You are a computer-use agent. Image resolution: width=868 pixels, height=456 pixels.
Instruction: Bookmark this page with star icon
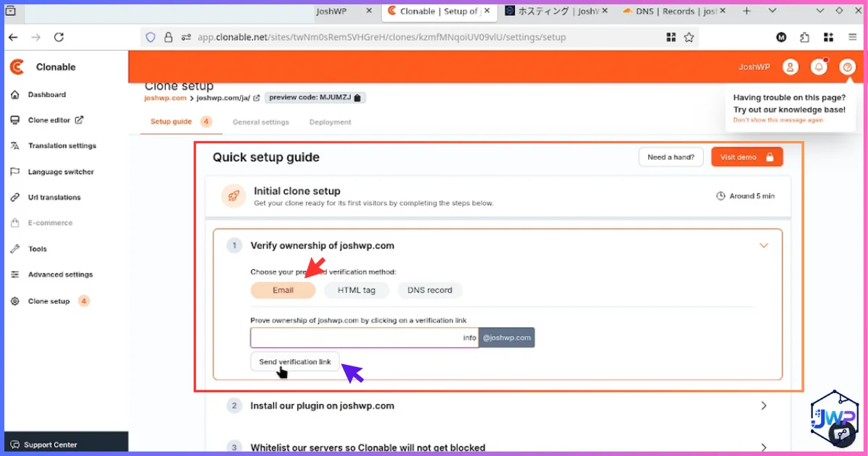(x=689, y=37)
